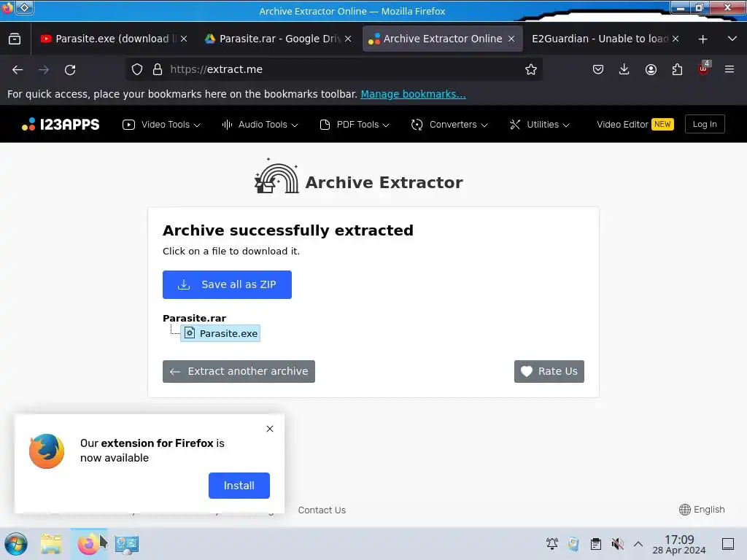747x560 pixels.
Task: Show desktop button in the taskbar
Action: 728,544
